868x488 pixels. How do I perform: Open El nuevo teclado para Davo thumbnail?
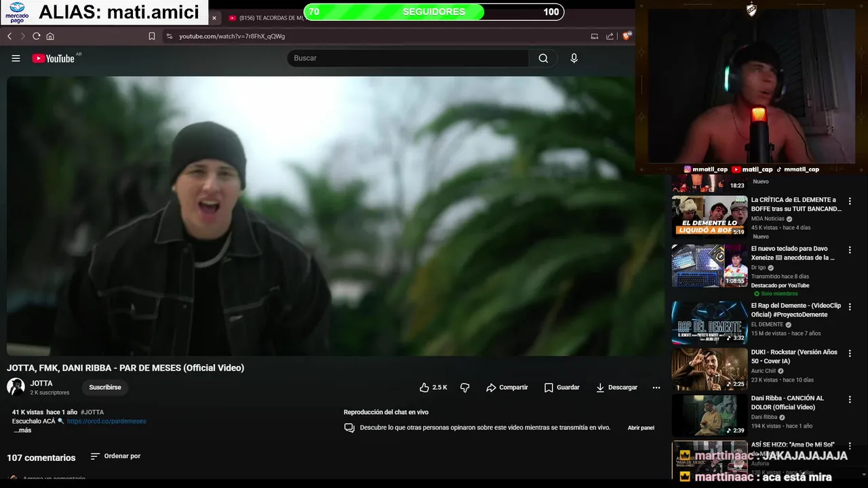tap(709, 265)
